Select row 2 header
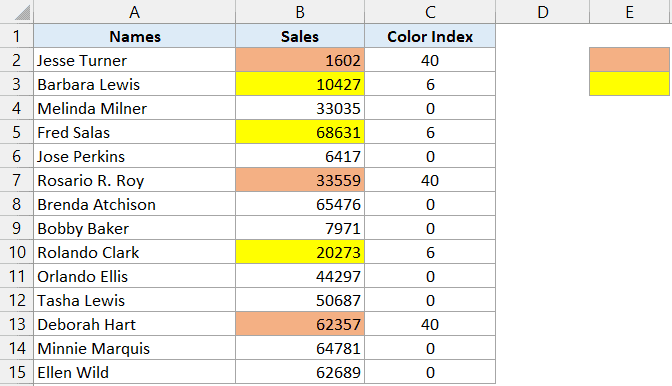 [17, 60]
